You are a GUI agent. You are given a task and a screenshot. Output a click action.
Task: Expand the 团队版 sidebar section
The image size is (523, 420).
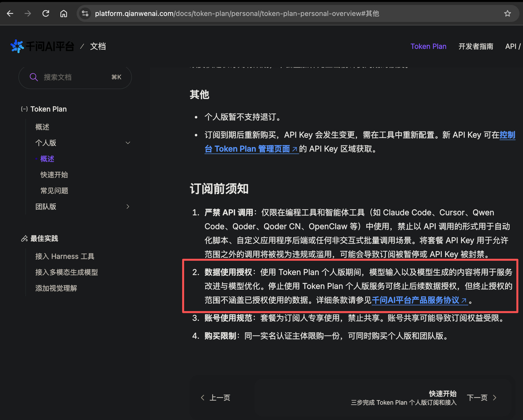pyautogui.click(x=128, y=206)
